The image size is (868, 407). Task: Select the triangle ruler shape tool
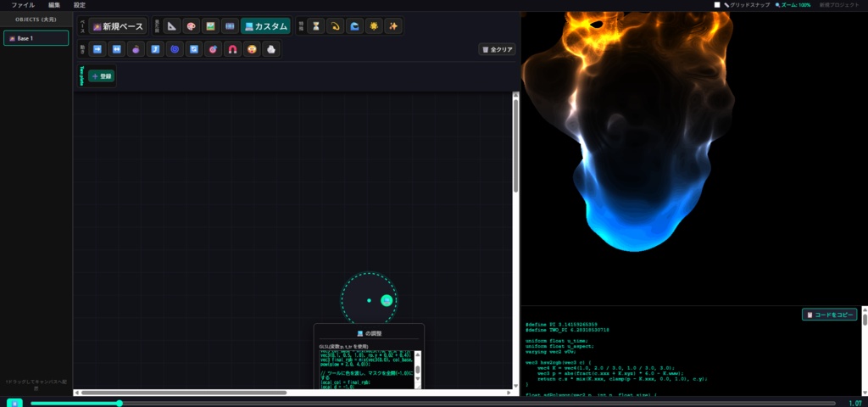[x=172, y=26]
